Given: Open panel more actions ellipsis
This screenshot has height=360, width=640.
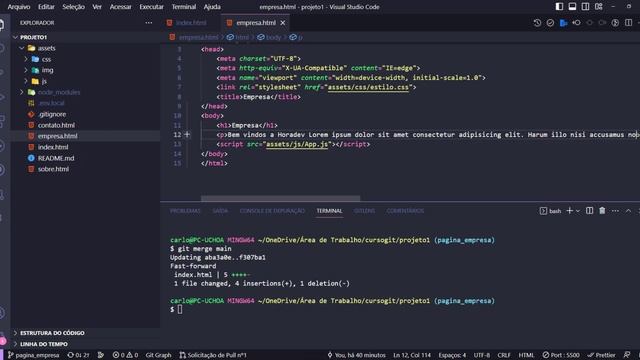Looking at the screenshot, I should [615, 211].
